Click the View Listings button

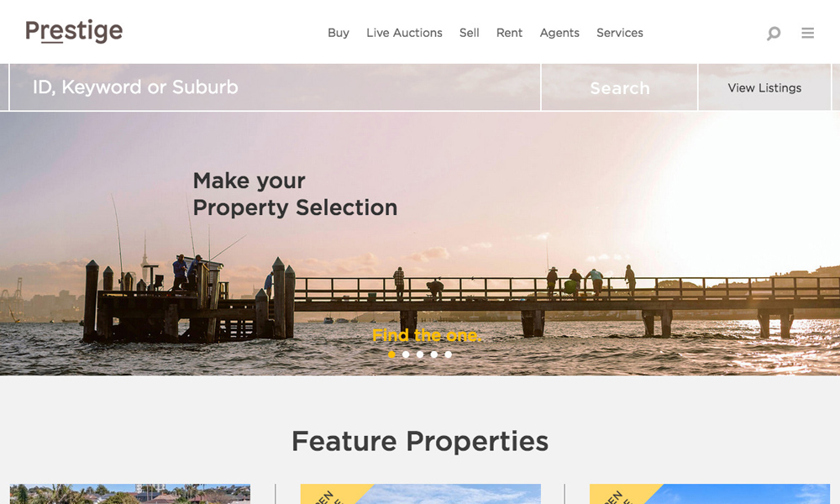764,87
